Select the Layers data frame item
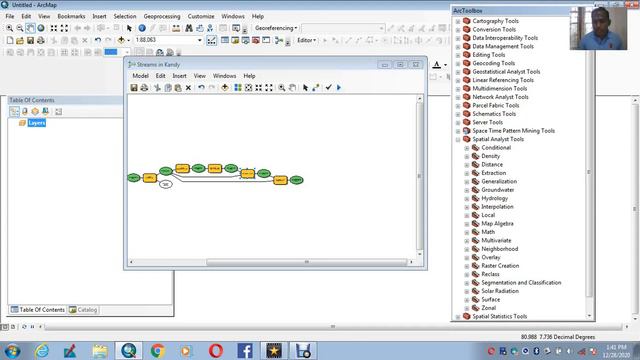This screenshot has width=640, height=360. pos(37,123)
